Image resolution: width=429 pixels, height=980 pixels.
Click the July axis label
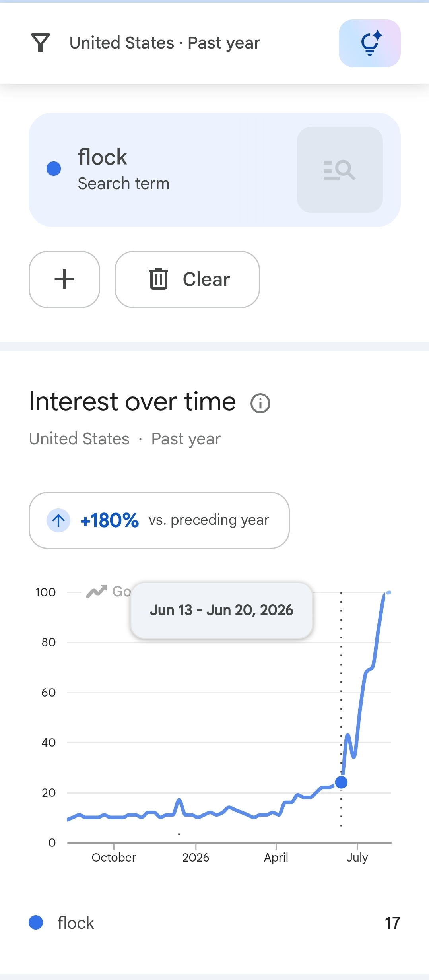tap(357, 857)
